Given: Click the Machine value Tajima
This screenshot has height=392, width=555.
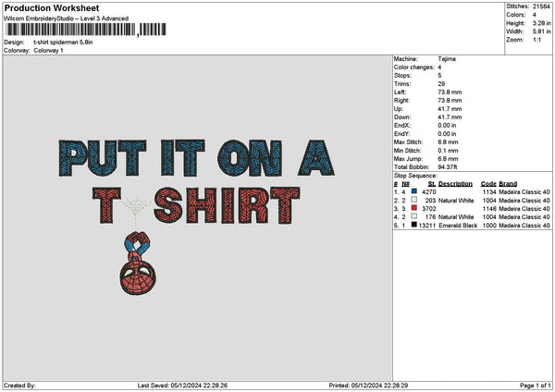Looking at the screenshot, I should tap(447, 58).
